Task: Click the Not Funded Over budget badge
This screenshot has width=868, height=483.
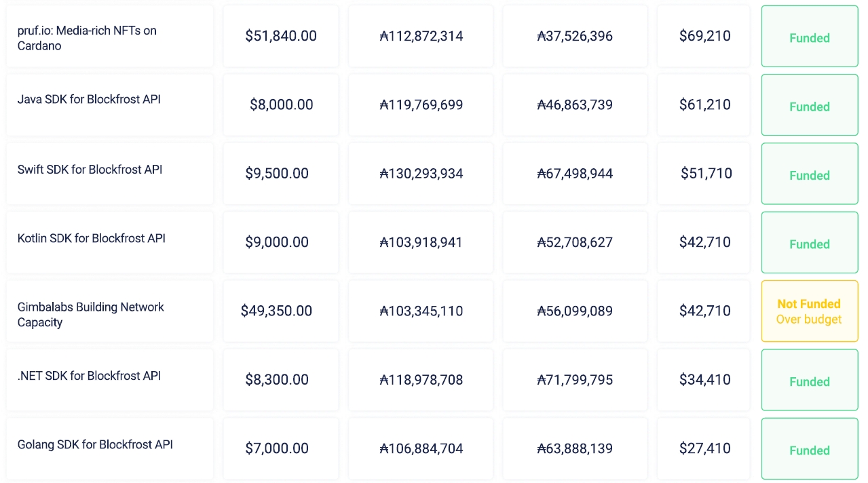Action: click(x=809, y=311)
